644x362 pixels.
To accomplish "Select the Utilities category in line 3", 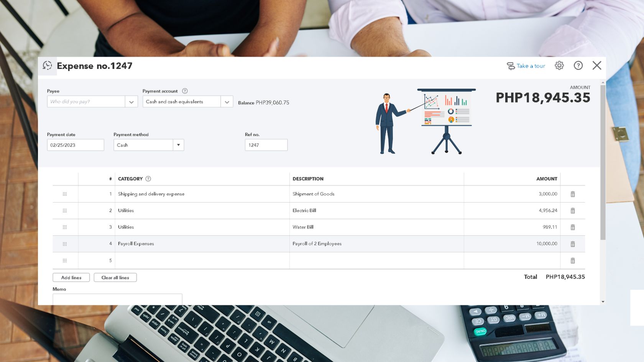I will [x=202, y=227].
